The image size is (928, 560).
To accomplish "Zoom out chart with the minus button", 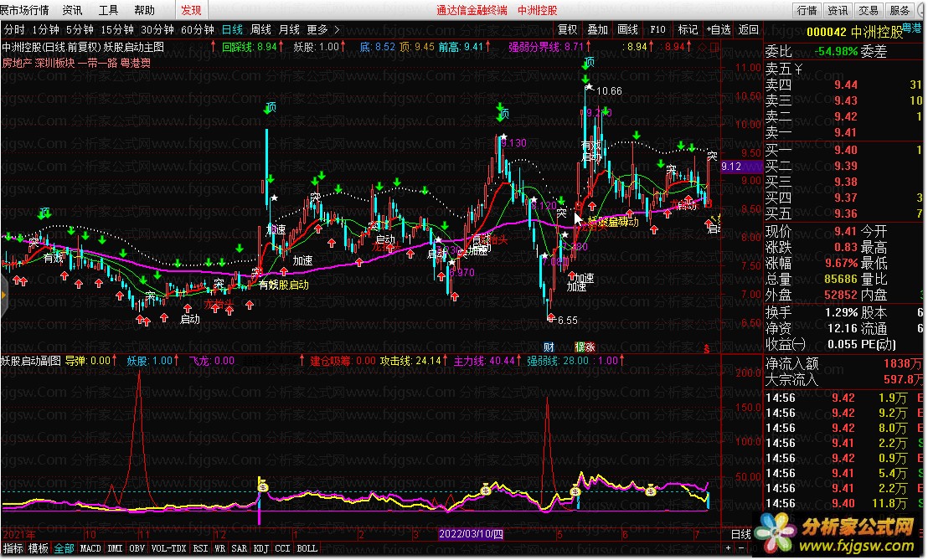I will pyautogui.click(x=741, y=548).
